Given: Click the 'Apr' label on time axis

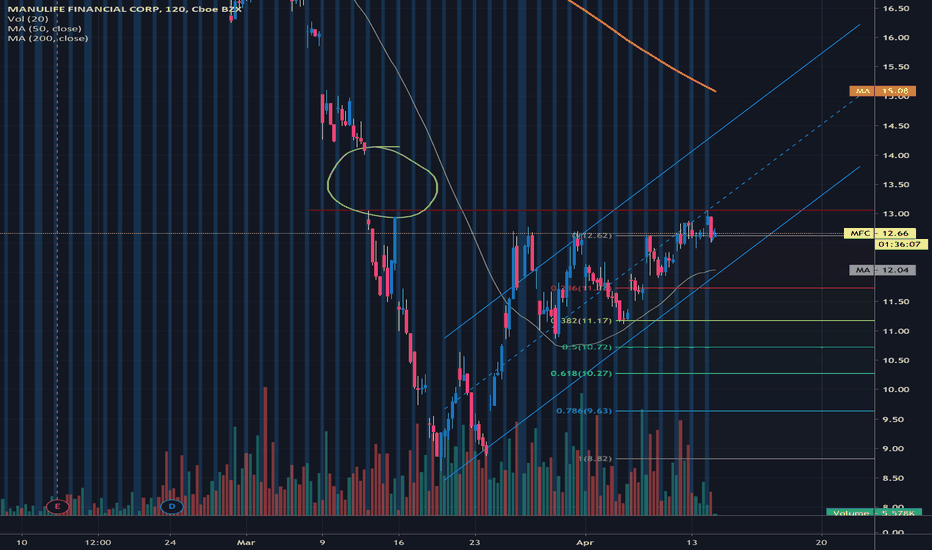Looking at the screenshot, I should coord(585,542).
